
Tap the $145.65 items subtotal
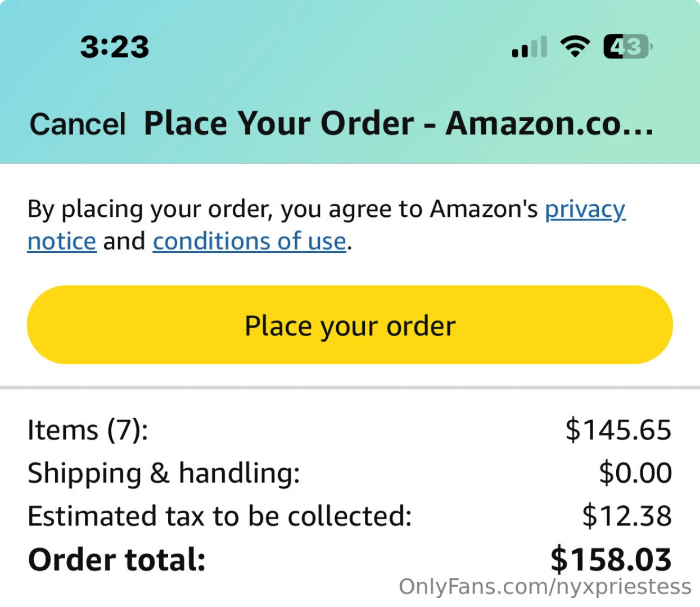(x=618, y=431)
